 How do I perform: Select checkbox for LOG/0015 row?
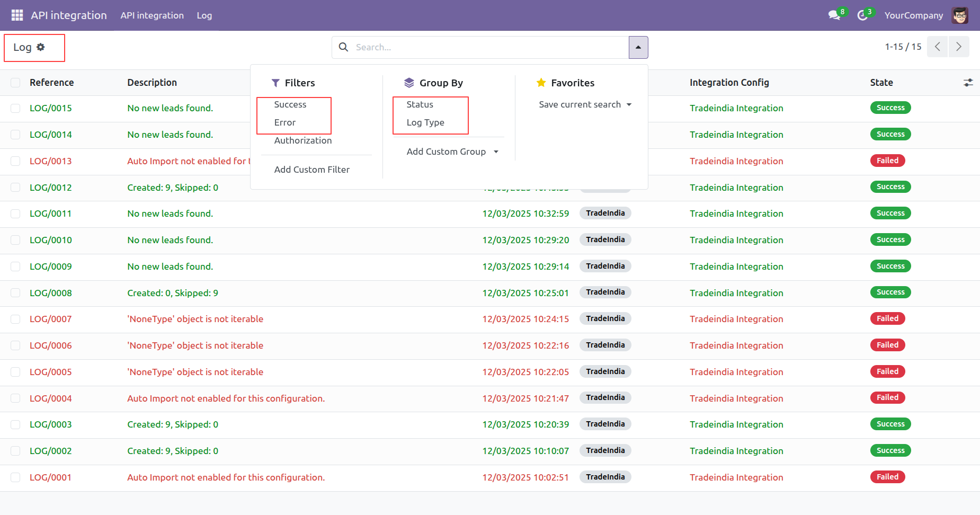point(15,108)
